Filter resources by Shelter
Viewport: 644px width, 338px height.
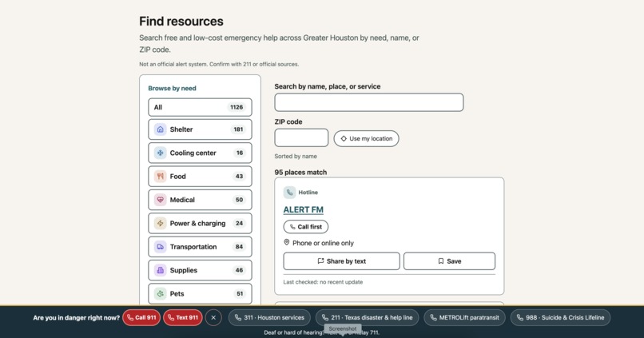pyautogui.click(x=200, y=129)
